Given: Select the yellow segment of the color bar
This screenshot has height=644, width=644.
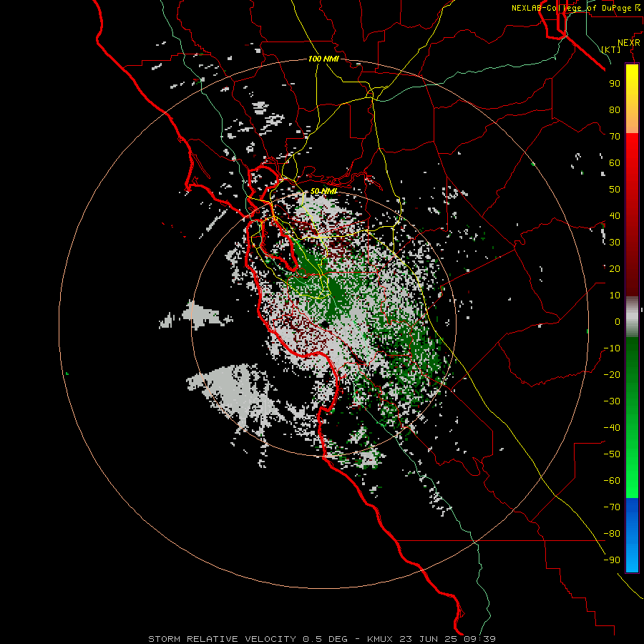Looking at the screenshot, I should (632, 99).
